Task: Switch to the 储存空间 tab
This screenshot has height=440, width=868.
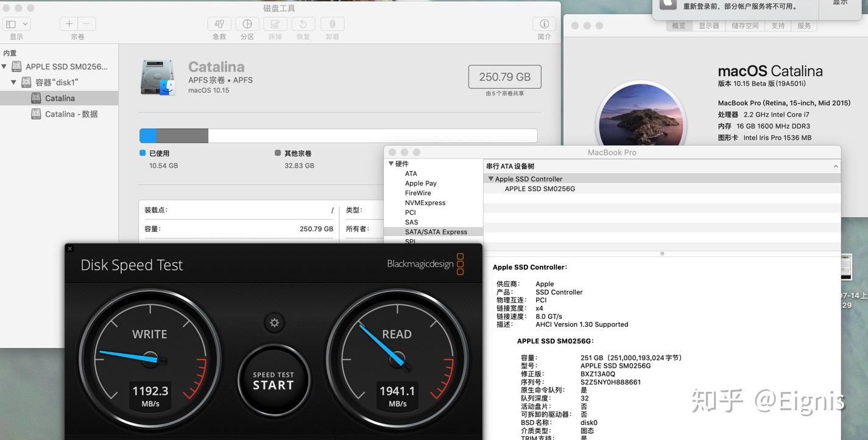Action: tap(745, 26)
